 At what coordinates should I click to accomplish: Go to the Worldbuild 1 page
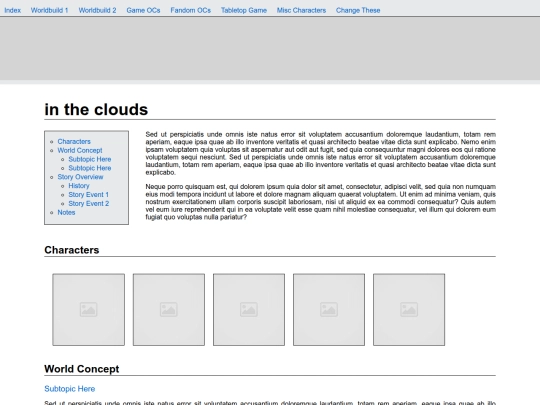[50, 10]
